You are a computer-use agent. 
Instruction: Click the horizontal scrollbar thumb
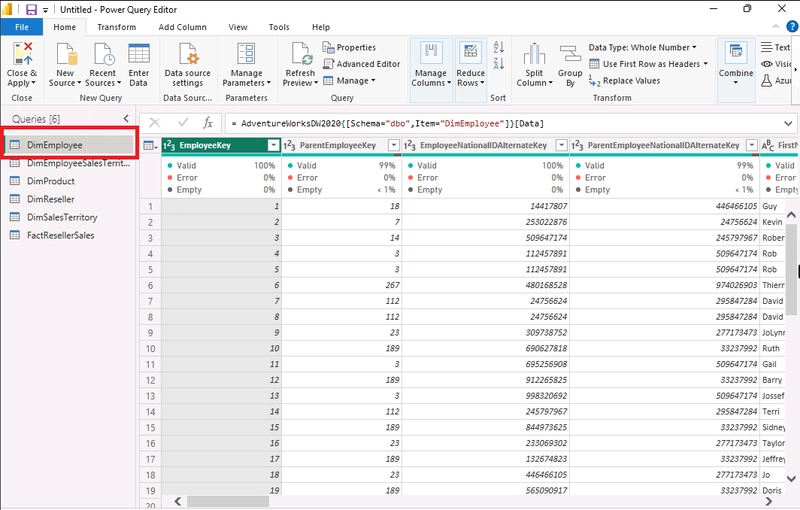(228, 502)
